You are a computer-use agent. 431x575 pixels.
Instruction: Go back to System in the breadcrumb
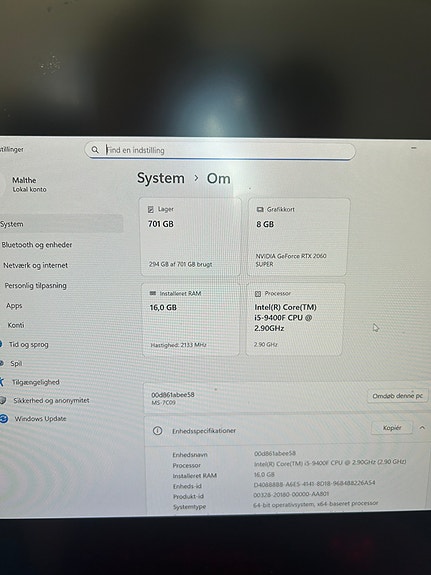click(x=161, y=178)
